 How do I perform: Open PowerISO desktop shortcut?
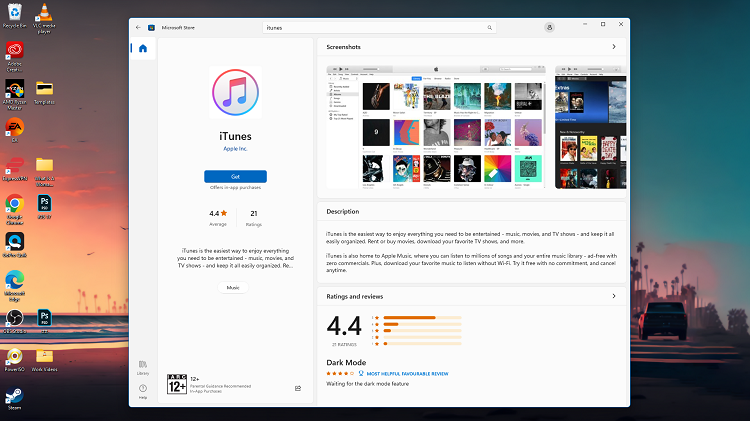15,360
